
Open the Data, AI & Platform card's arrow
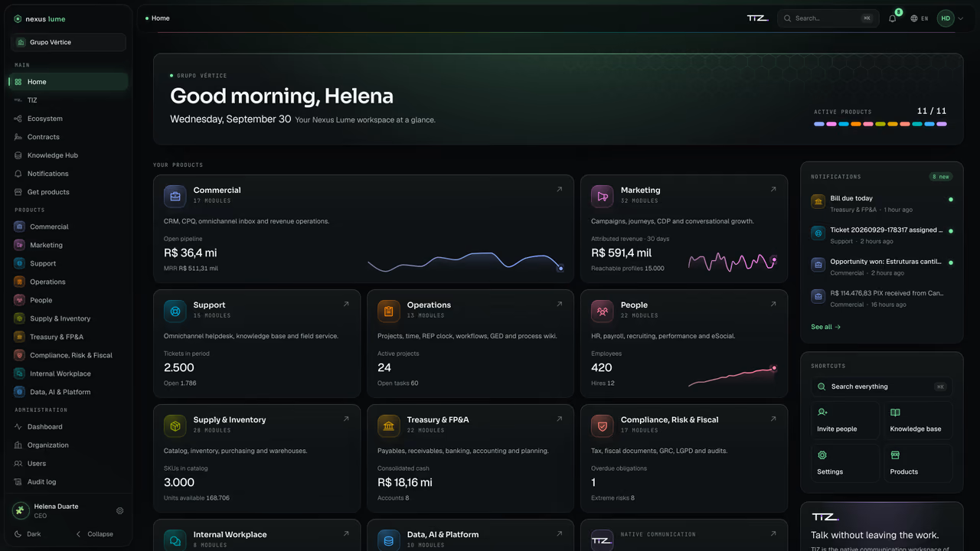[x=560, y=534]
